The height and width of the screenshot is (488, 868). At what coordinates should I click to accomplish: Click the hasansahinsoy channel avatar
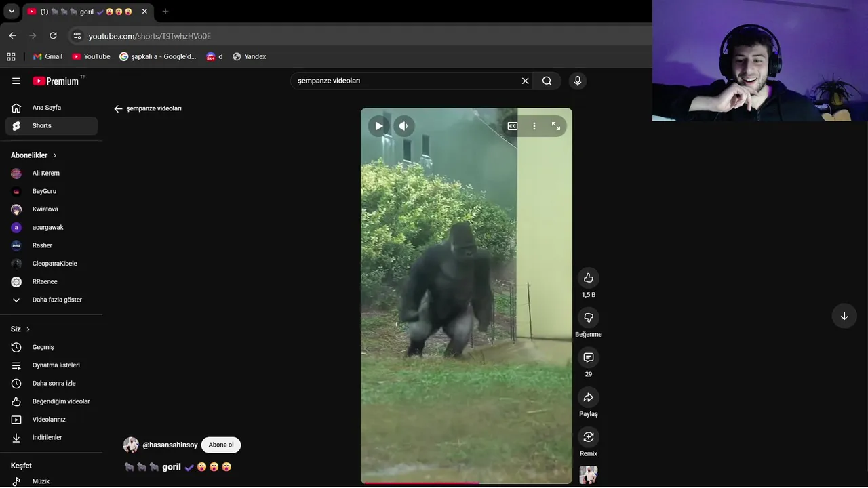[131, 445]
